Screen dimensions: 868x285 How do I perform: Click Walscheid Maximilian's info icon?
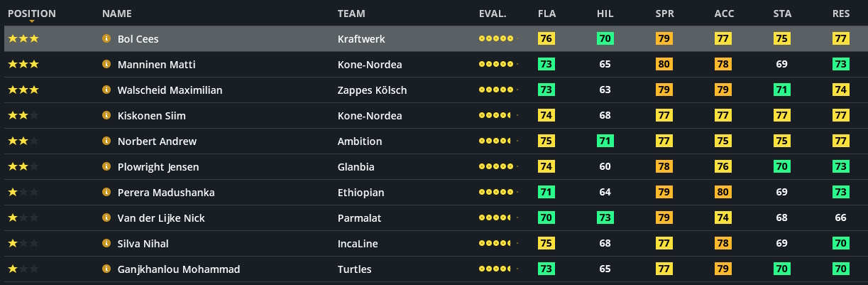point(106,90)
